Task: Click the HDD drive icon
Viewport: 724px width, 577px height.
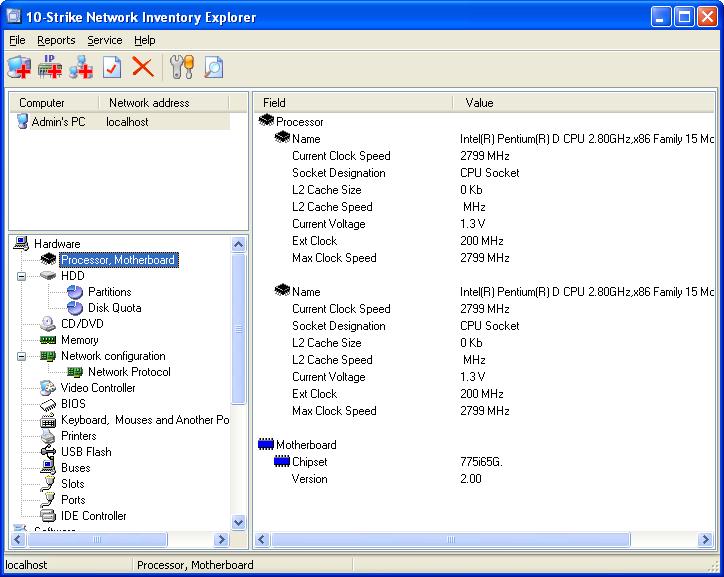Action: click(x=48, y=275)
